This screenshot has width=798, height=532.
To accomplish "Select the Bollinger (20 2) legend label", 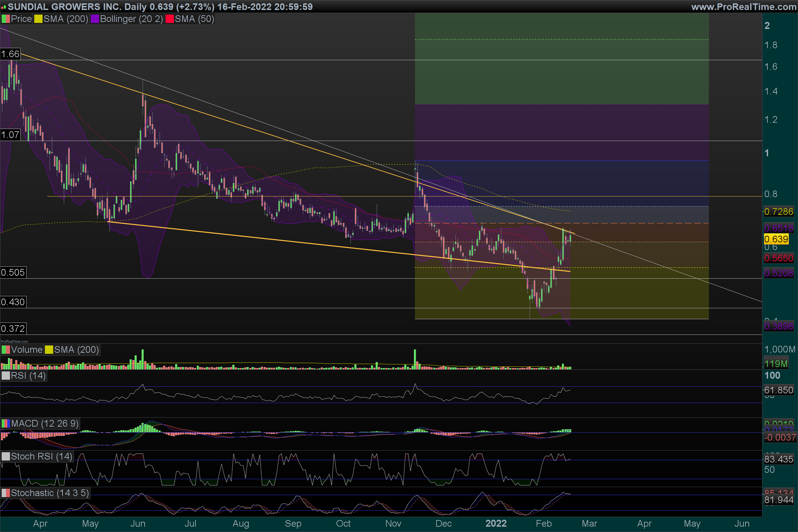I will [x=131, y=19].
